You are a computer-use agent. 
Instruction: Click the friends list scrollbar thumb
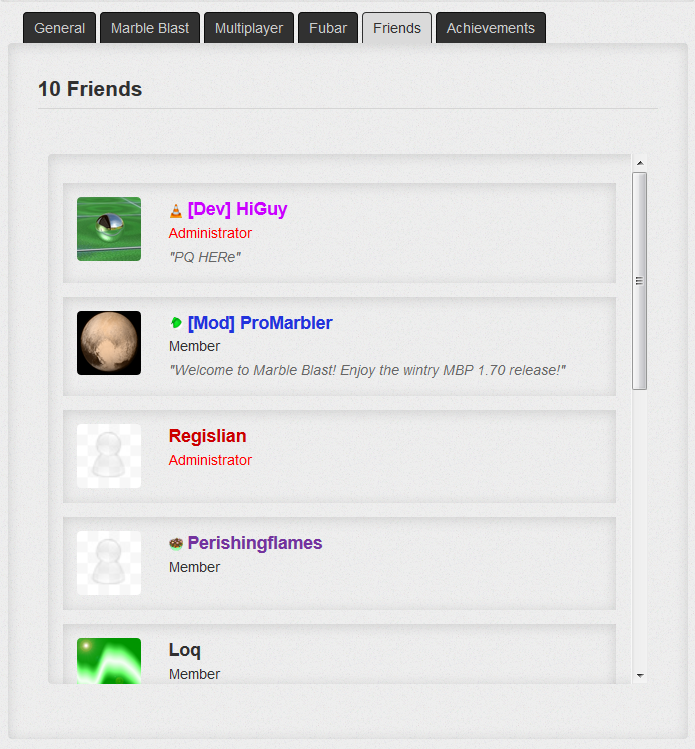[640, 281]
